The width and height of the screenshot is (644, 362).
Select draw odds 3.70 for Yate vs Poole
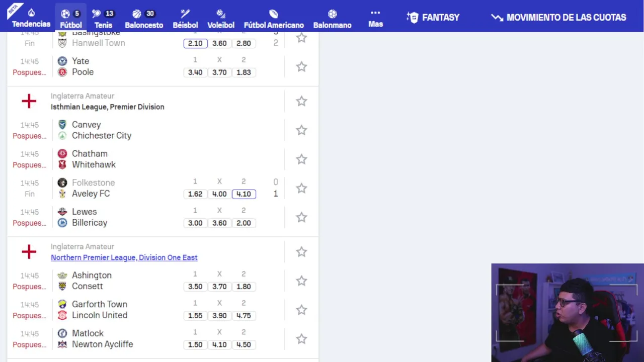point(219,72)
